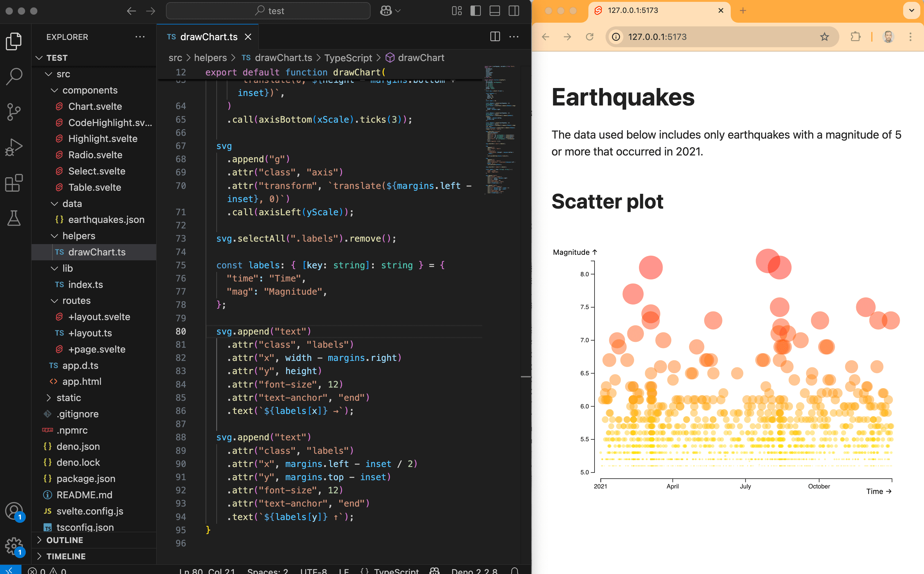This screenshot has height=574, width=924.
Task: Open Run and Debug view
Action: [14, 147]
